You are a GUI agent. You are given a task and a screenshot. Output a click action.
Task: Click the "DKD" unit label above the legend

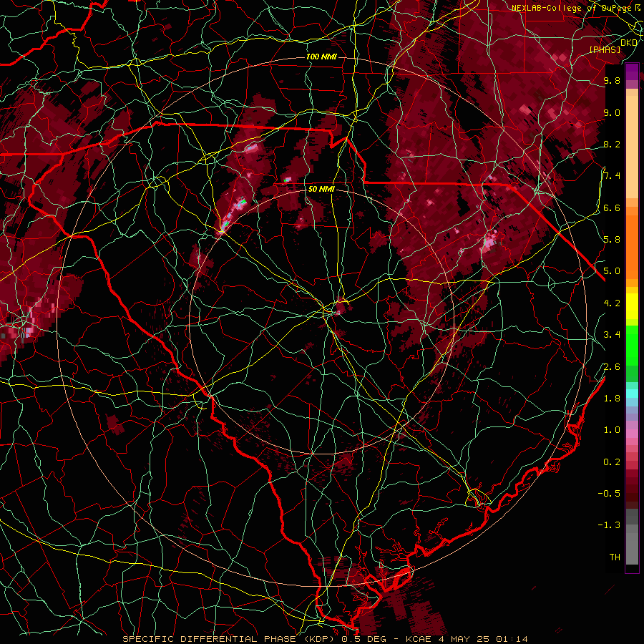[x=628, y=42]
